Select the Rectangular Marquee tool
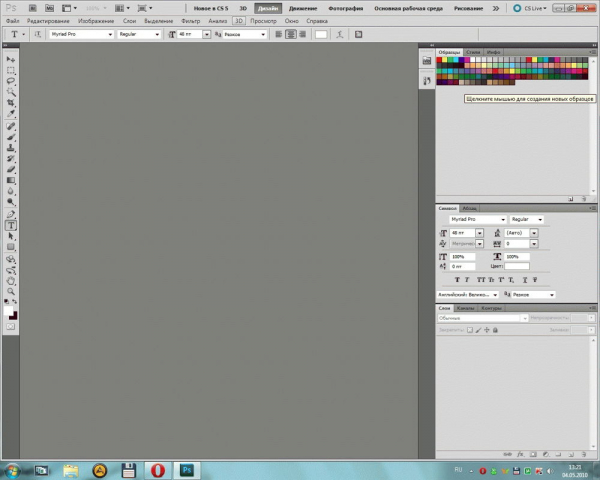This screenshot has height=480, width=600. pos(11,70)
